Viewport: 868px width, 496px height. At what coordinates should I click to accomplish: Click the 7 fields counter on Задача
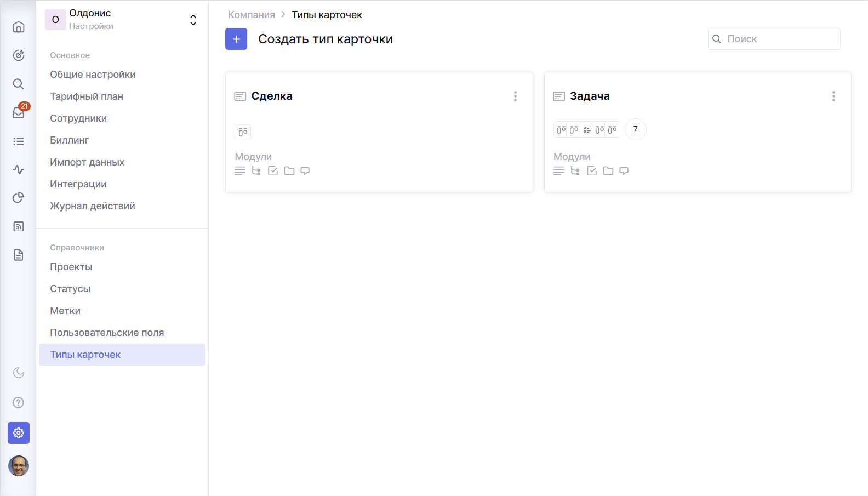pyautogui.click(x=635, y=129)
